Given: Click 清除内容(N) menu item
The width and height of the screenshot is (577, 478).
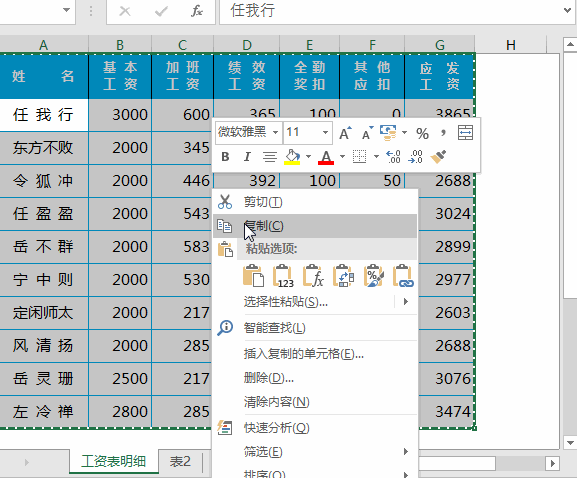Looking at the screenshot, I should coord(315,402).
